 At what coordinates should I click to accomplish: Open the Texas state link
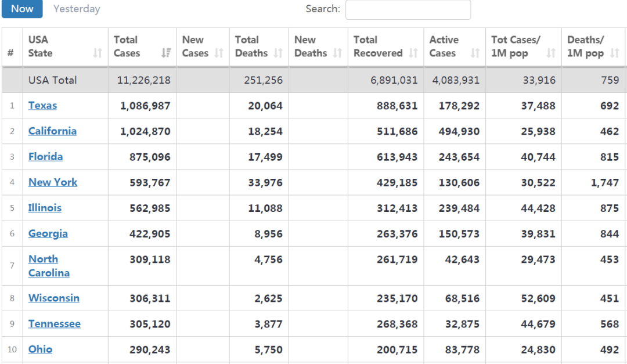pos(42,105)
